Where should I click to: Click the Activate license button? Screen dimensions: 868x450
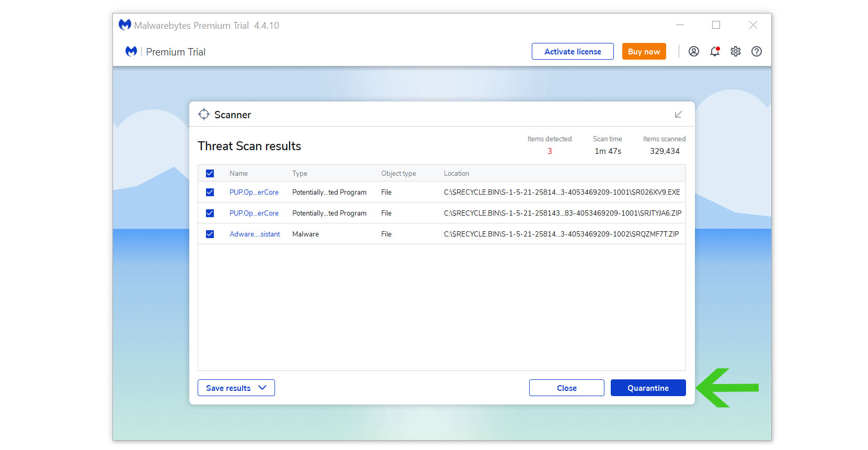coord(573,51)
